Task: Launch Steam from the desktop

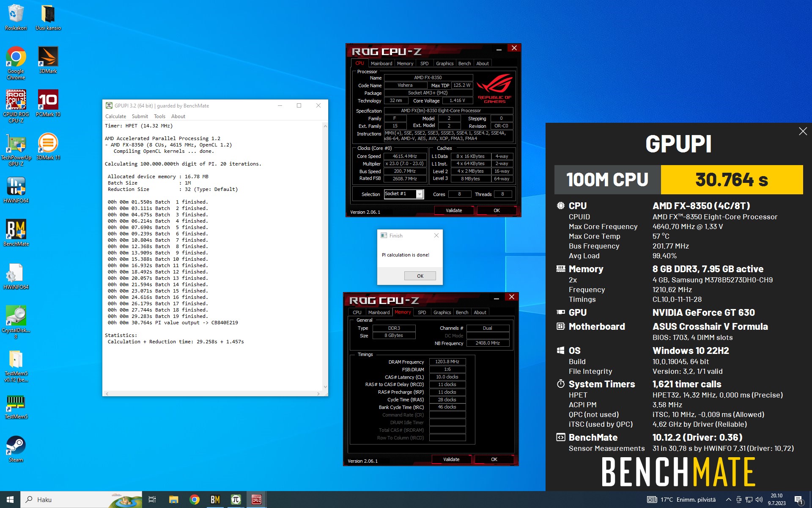Action: tap(16, 449)
